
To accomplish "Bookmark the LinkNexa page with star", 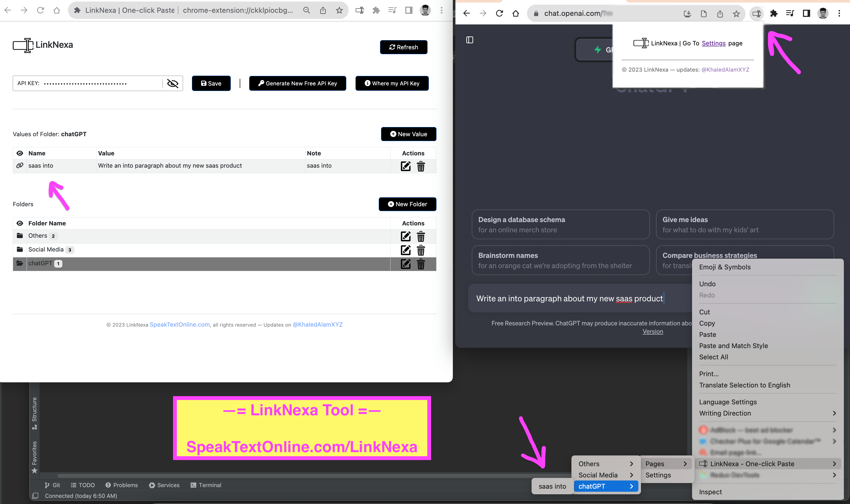I will [x=339, y=10].
